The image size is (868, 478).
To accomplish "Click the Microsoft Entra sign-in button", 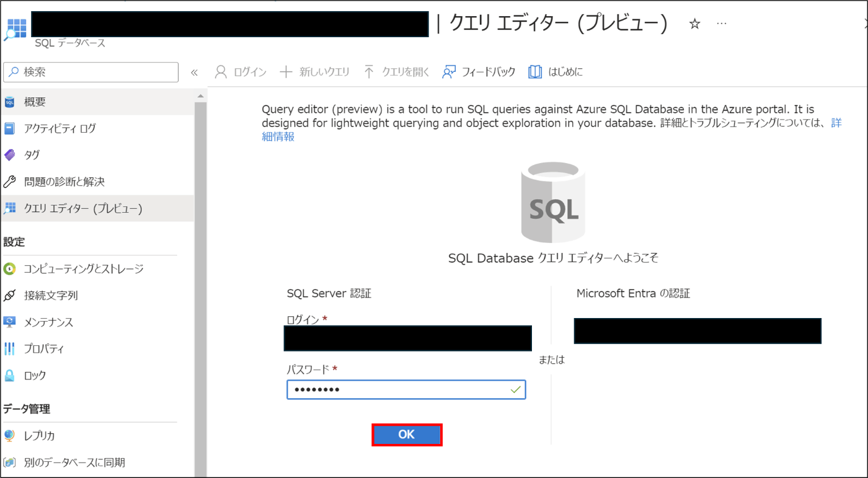I will point(697,330).
